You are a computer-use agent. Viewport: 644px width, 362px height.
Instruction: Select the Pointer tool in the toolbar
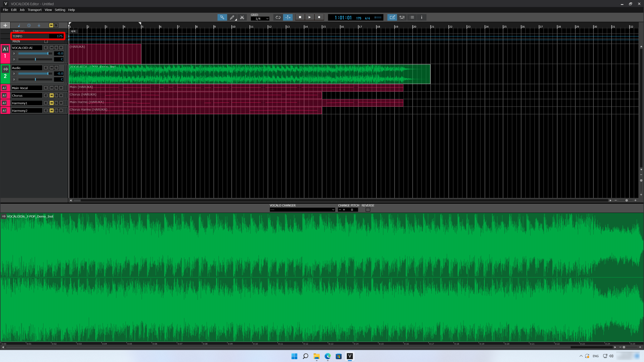222,17
